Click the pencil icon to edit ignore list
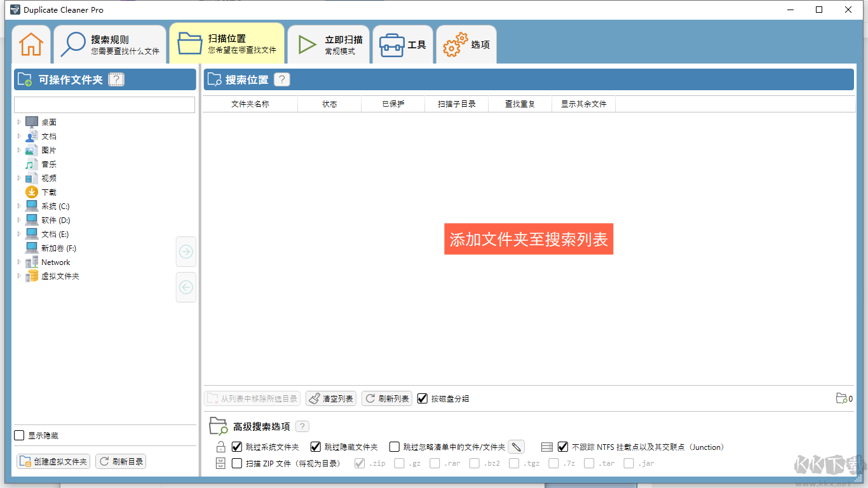Viewport: 868px width, 488px height. pos(516,447)
